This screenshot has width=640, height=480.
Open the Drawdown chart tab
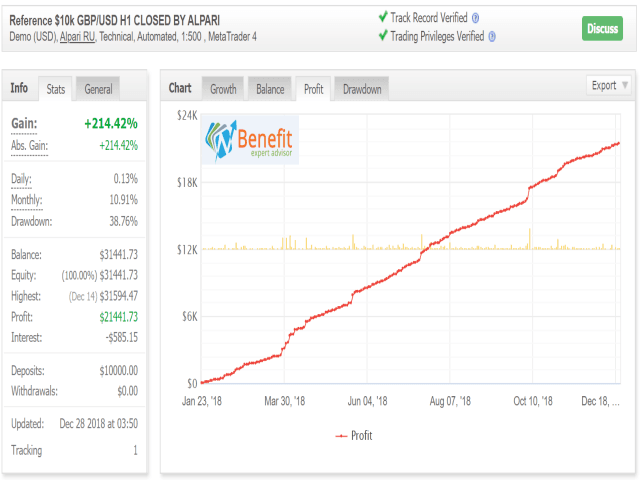362,89
